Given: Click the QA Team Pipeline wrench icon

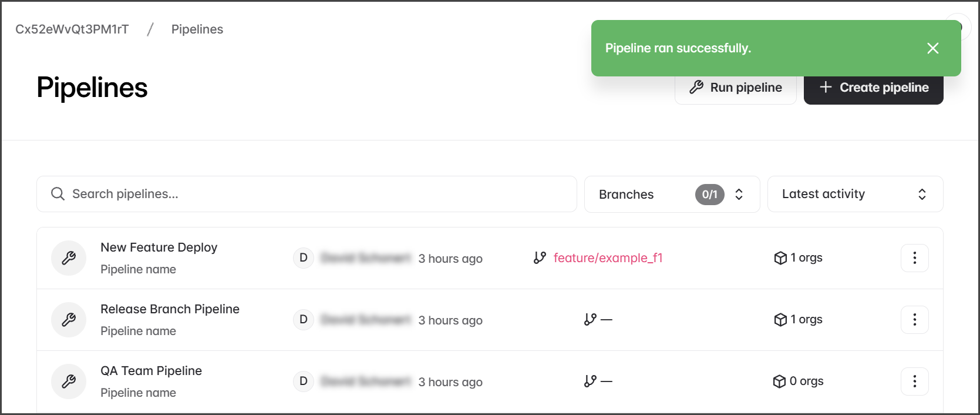Looking at the screenshot, I should pyautogui.click(x=69, y=381).
